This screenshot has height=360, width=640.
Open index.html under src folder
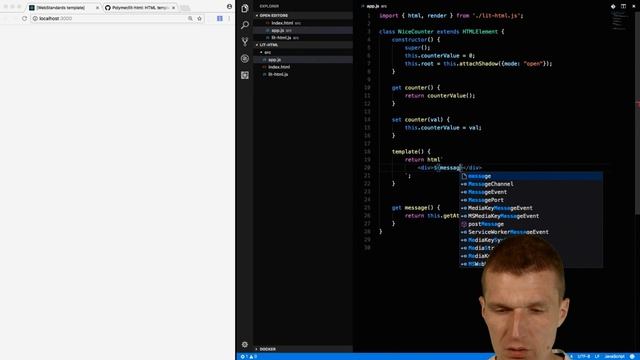pyautogui.click(x=302, y=67)
